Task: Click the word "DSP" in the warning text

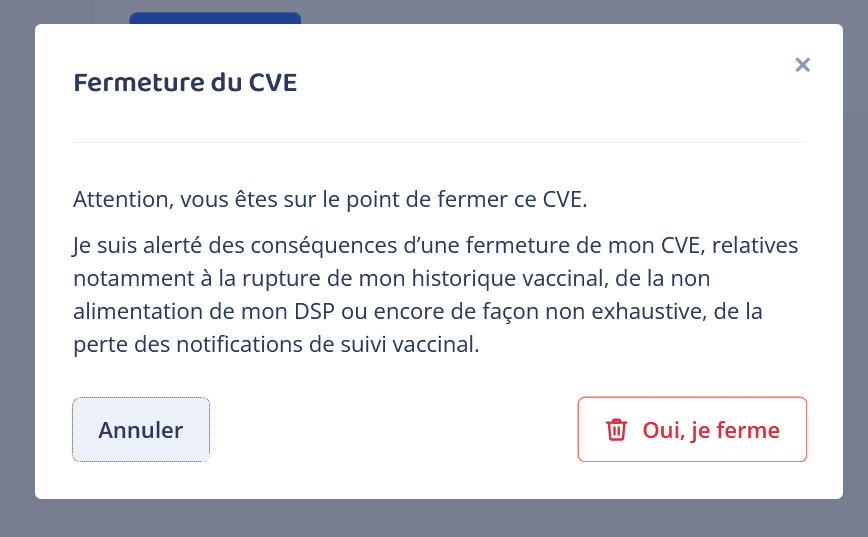Action: tap(316, 311)
